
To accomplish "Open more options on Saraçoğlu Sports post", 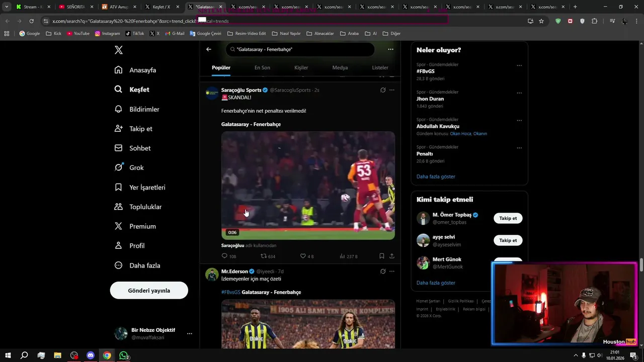I will (x=392, y=90).
